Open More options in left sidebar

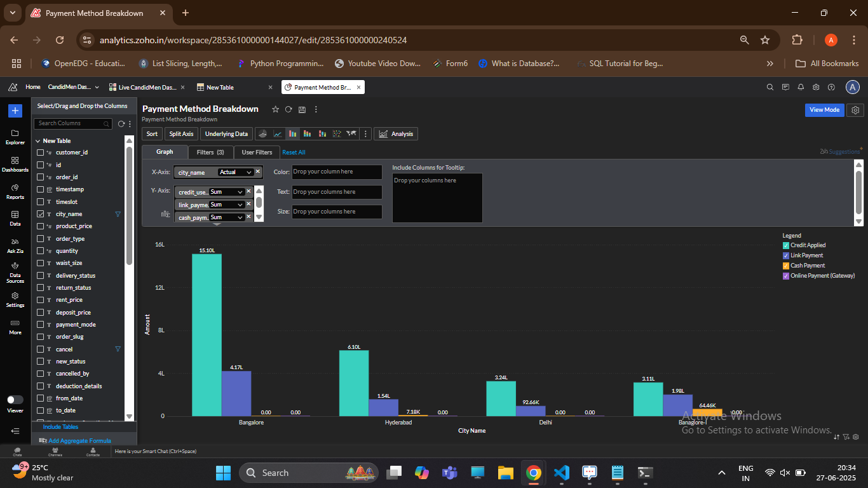click(15, 327)
